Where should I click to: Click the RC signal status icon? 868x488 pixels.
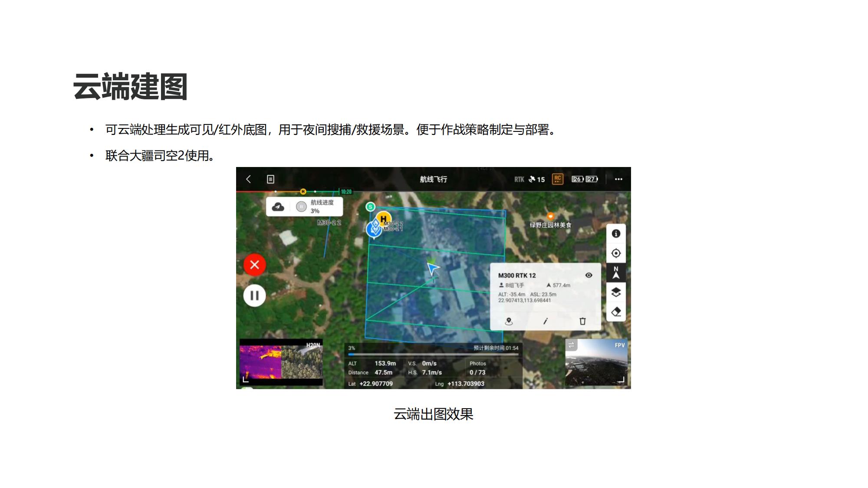pyautogui.click(x=558, y=179)
